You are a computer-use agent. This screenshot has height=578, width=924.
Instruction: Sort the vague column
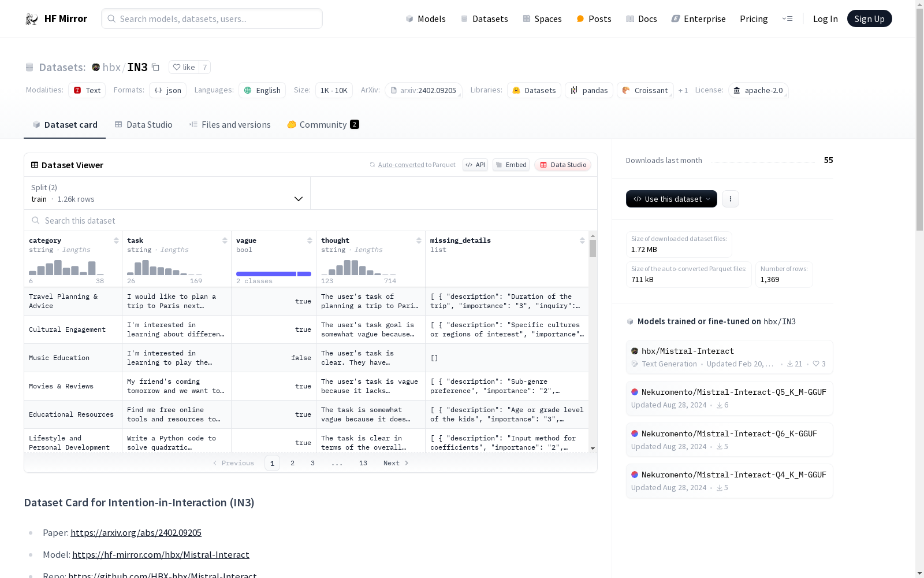click(310, 240)
